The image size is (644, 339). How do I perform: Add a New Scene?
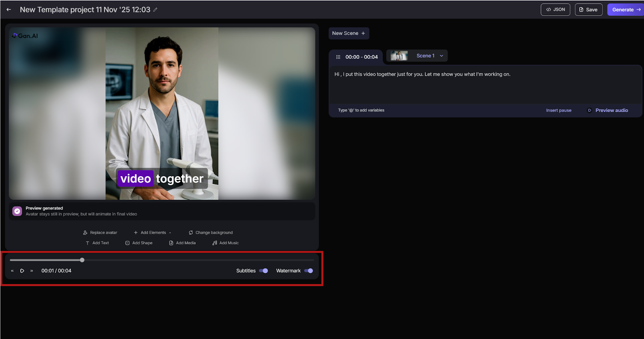[x=349, y=33]
